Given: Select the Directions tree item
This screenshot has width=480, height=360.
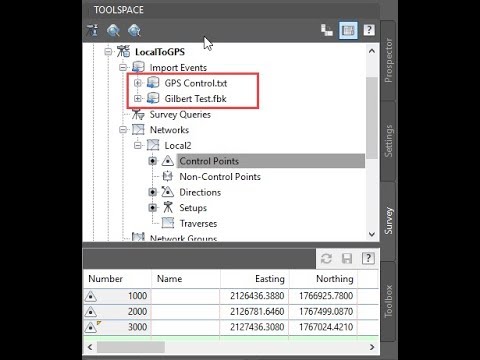Looking at the screenshot, I should (x=200, y=192).
